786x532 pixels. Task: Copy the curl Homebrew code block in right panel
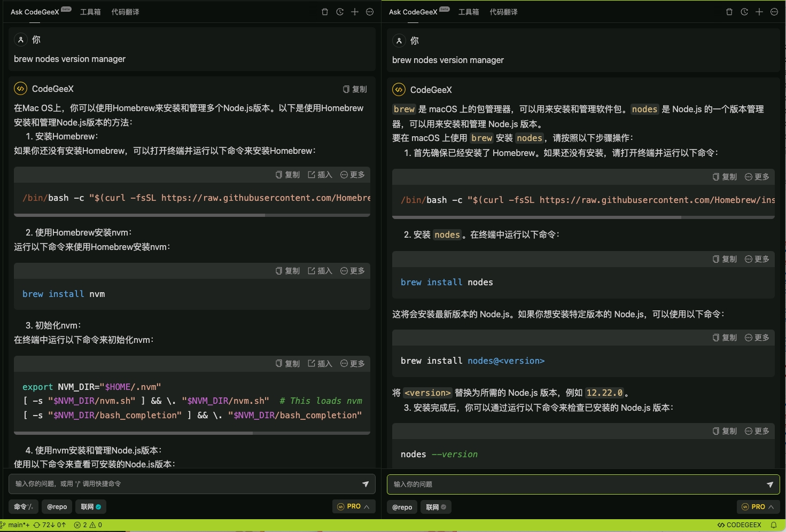pyautogui.click(x=725, y=177)
